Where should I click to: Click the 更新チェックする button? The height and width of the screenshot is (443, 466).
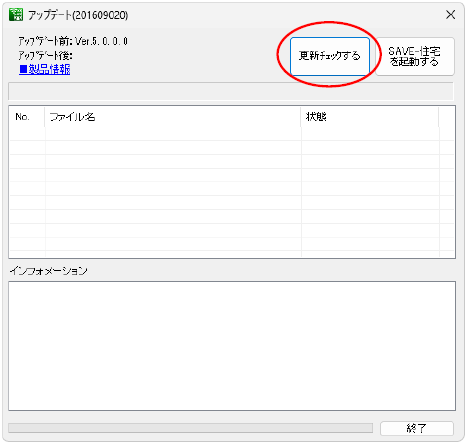330,56
